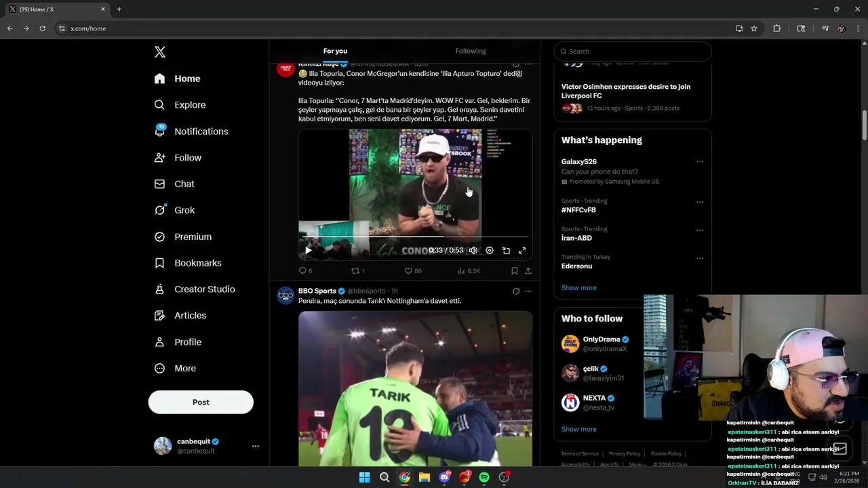Open File Explorer from taskbar
The width and height of the screenshot is (868, 488).
coord(425,477)
